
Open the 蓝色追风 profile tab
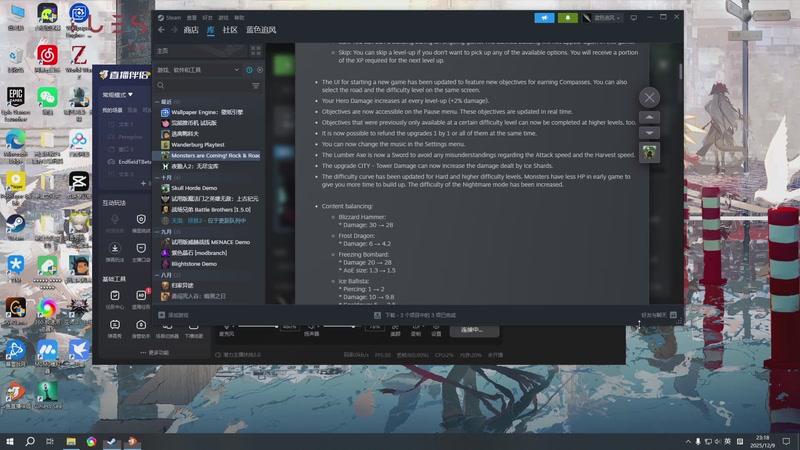tap(261, 30)
